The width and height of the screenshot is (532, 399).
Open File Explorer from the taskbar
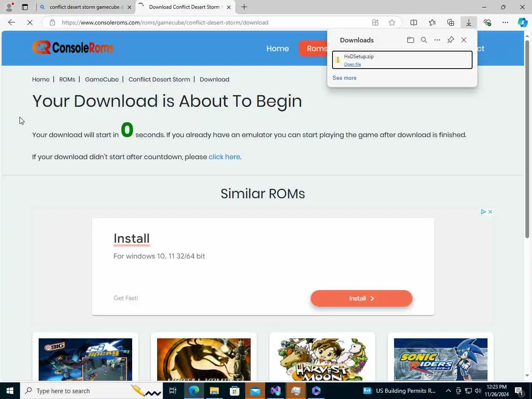point(214,391)
